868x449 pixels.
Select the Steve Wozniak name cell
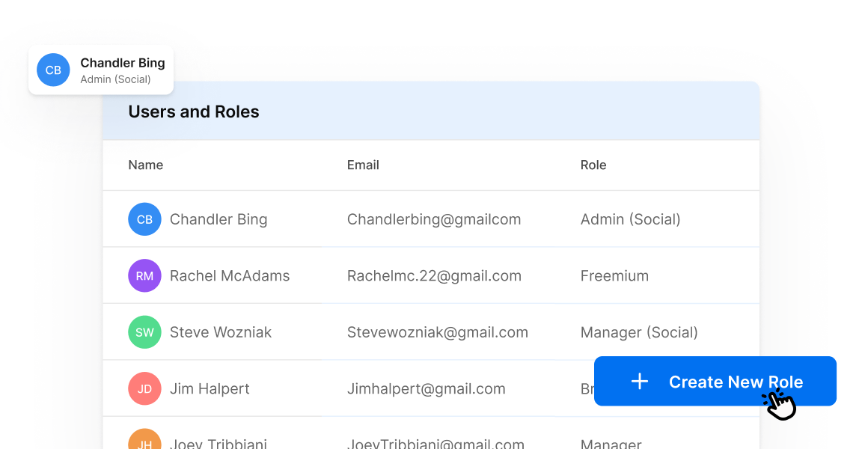pos(221,332)
